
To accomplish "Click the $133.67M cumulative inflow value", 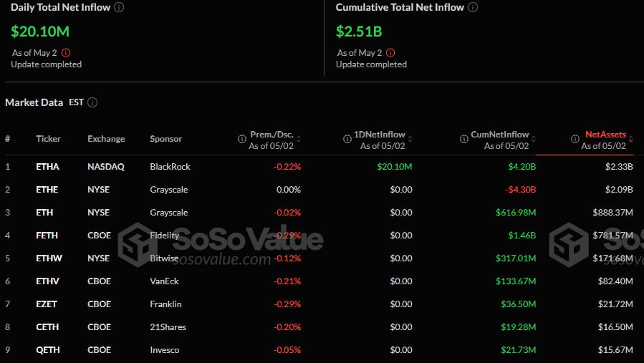I will (x=516, y=281).
